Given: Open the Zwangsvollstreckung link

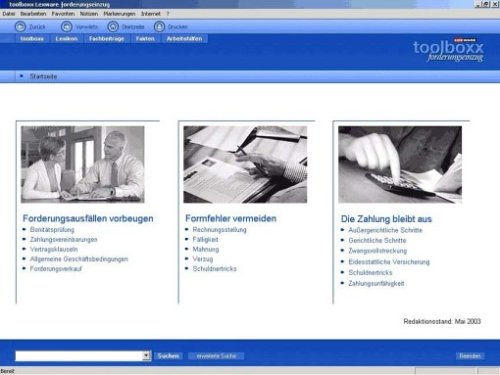Looking at the screenshot, I should (378, 251).
